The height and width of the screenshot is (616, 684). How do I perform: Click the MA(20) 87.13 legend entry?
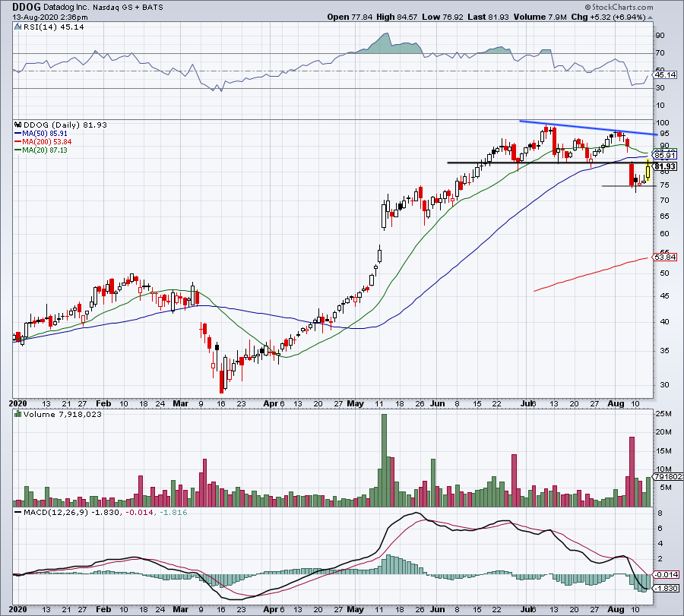[41, 150]
